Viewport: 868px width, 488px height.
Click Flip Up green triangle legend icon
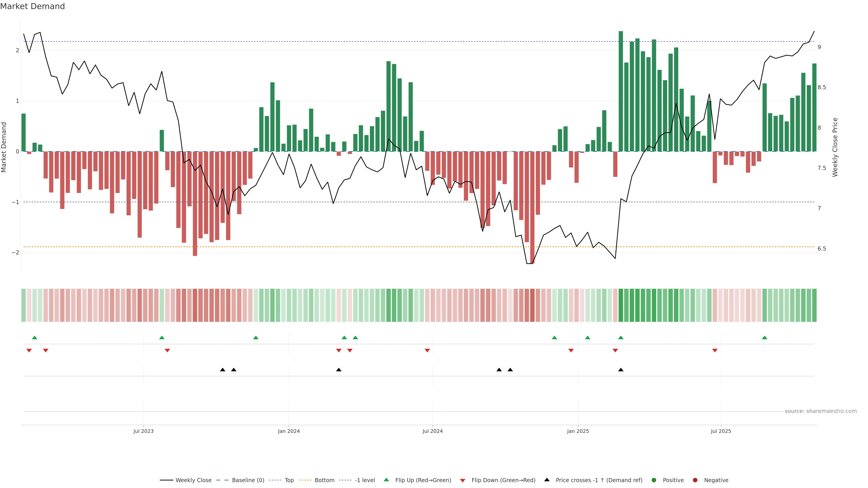coord(387,480)
